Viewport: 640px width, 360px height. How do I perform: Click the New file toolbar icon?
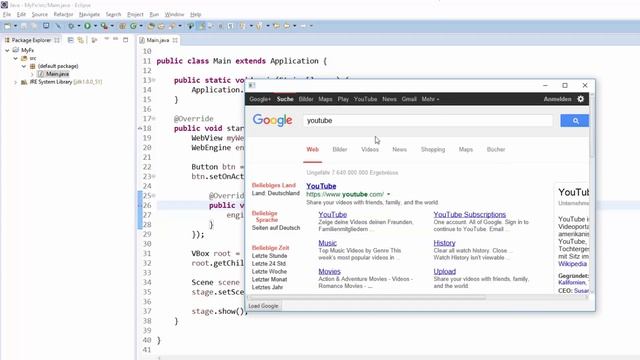click(7, 26)
